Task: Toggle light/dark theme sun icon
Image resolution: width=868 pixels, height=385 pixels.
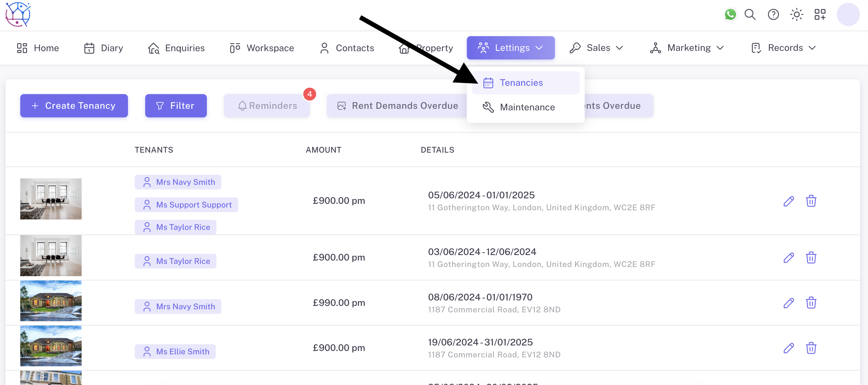Action: pos(796,14)
